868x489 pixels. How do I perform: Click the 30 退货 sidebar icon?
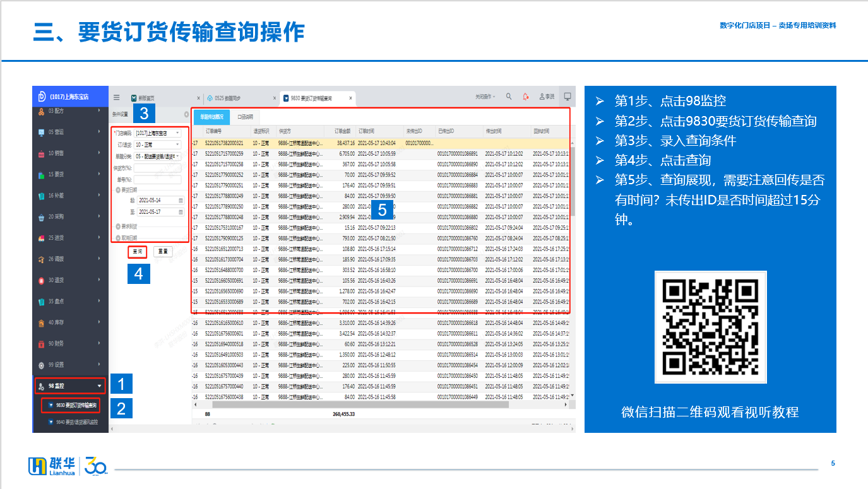pyautogui.click(x=42, y=280)
